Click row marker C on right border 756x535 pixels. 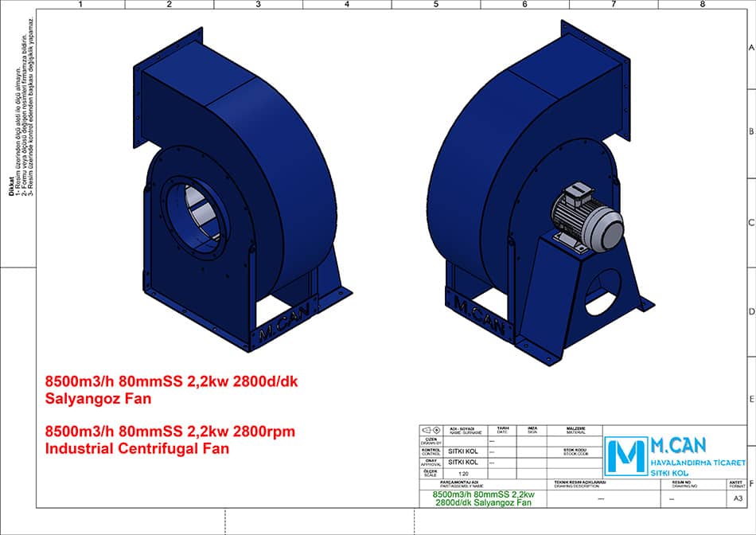point(750,222)
